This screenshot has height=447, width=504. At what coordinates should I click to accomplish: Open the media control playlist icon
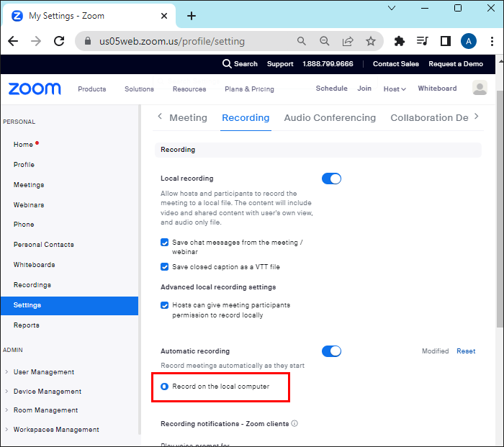tap(423, 41)
